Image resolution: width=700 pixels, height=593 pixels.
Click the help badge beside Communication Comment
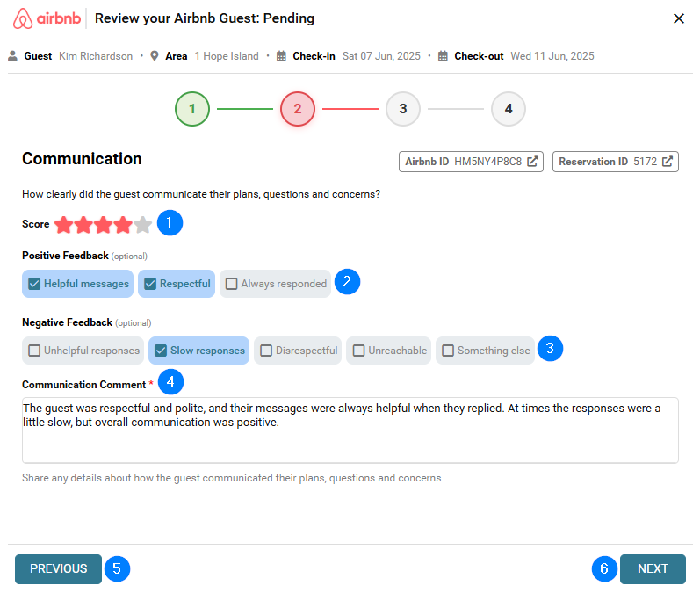coord(171,381)
